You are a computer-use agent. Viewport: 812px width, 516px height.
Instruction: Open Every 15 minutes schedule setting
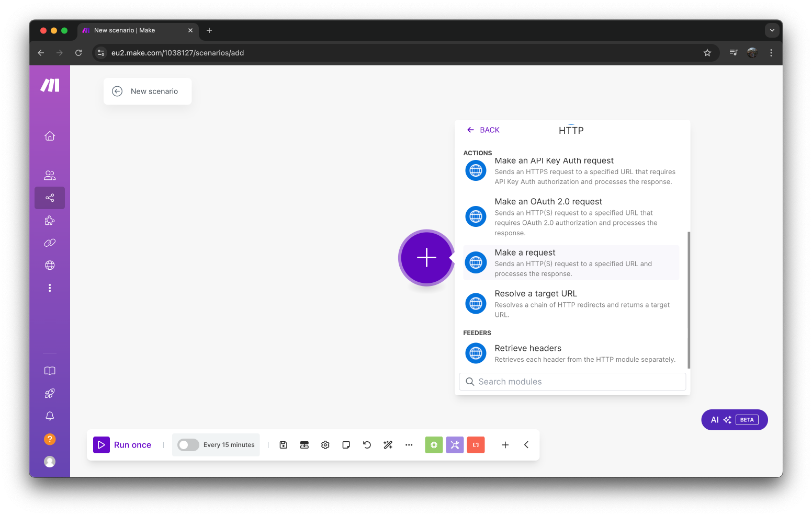coord(229,445)
